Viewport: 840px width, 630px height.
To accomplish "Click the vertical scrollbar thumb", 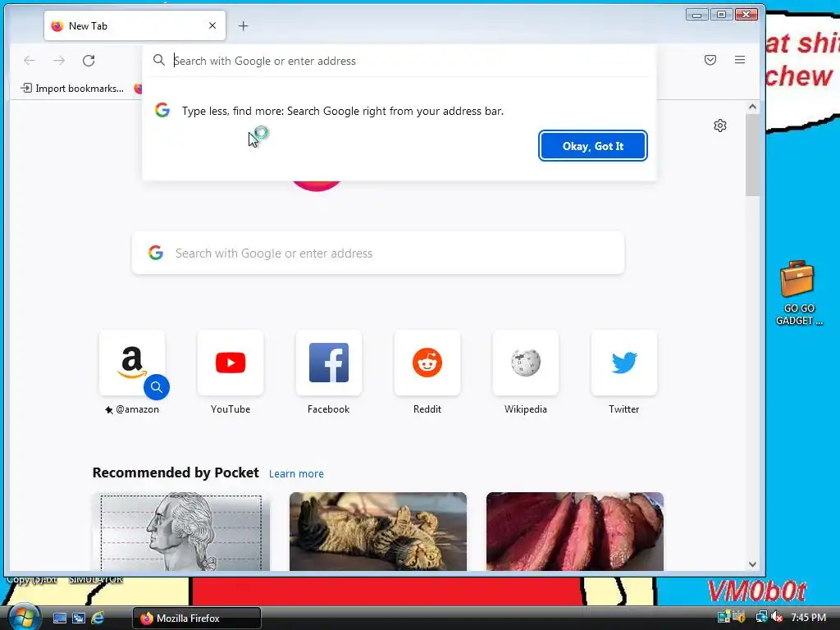I will coord(753,155).
